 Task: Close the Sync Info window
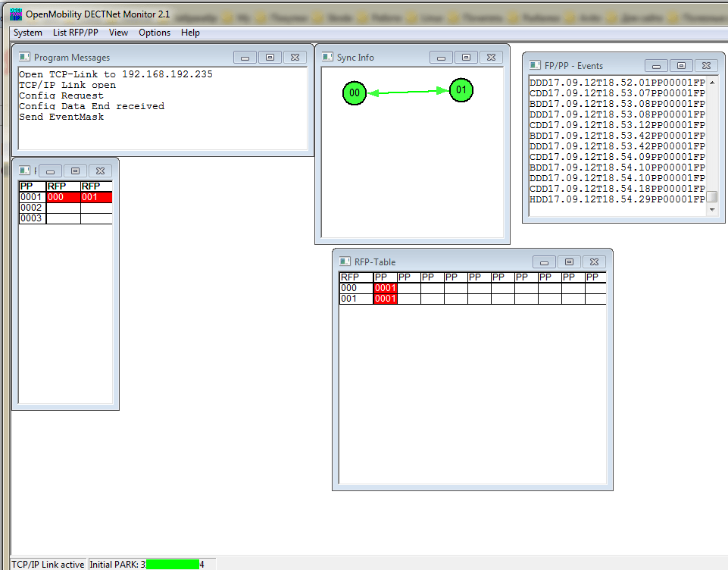tap(491, 57)
